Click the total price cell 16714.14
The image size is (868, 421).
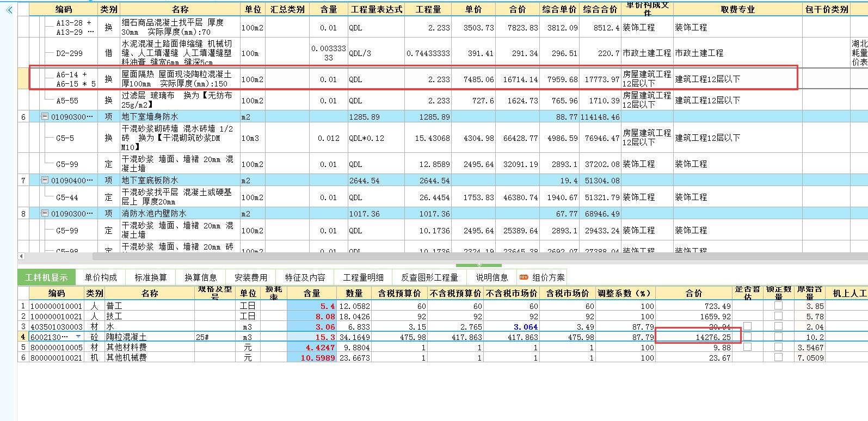(x=518, y=79)
